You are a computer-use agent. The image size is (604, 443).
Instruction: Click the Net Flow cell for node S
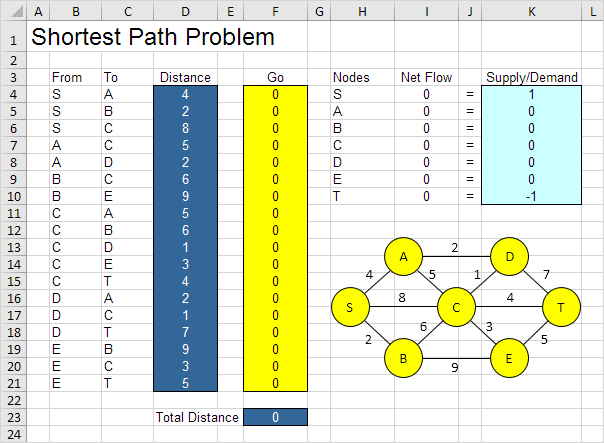[426, 94]
